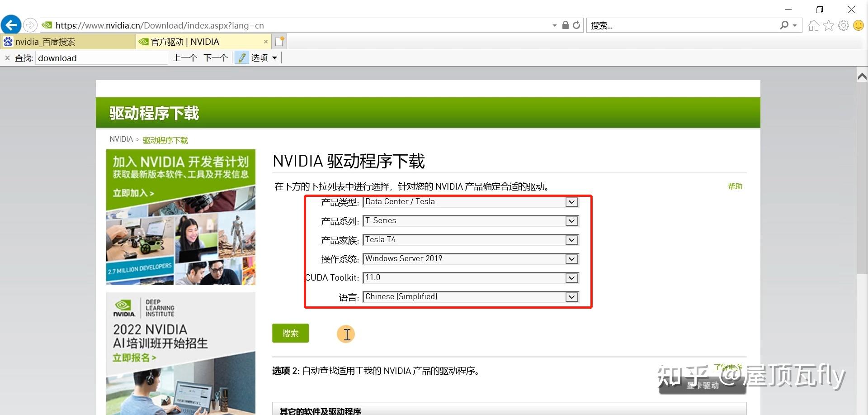Image resolution: width=868 pixels, height=415 pixels.
Task: Open the 产品家族 Tesla T4 dropdown
Action: tap(471, 240)
